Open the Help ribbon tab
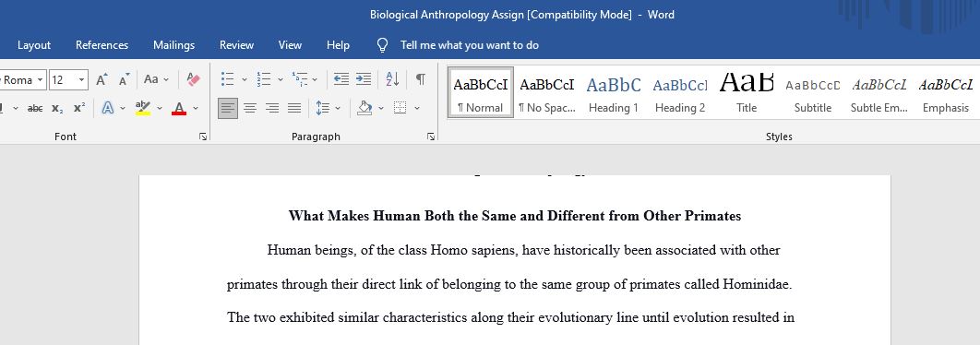980x345 pixels. tap(338, 45)
